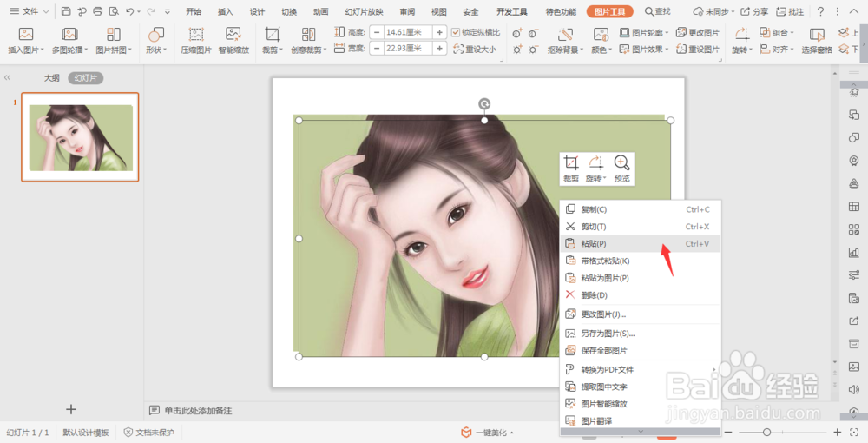Image resolution: width=868 pixels, height=443 pixels.
Task: Click 智能缩放 smart zoom tool
Action: pyautogui.click(x=233, y=41)
